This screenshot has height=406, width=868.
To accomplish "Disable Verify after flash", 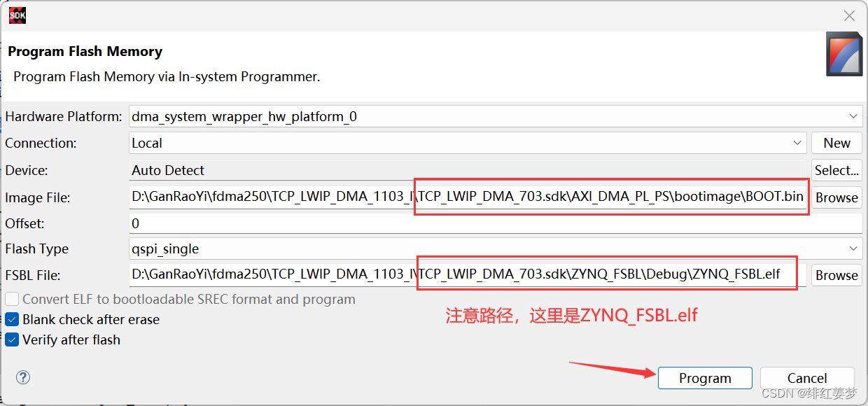I will click(12, 339).
